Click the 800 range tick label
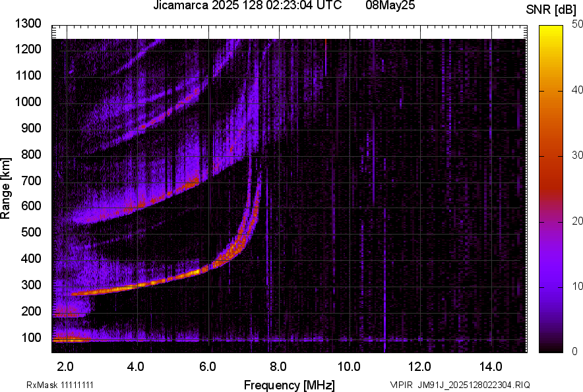The image size is (583, 392). click(31, 154)
